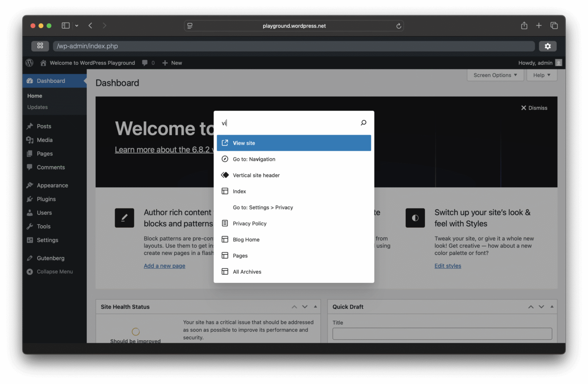Open the Safari sidebar dropdown chevron
588x384 pixels.
[77, 26]
